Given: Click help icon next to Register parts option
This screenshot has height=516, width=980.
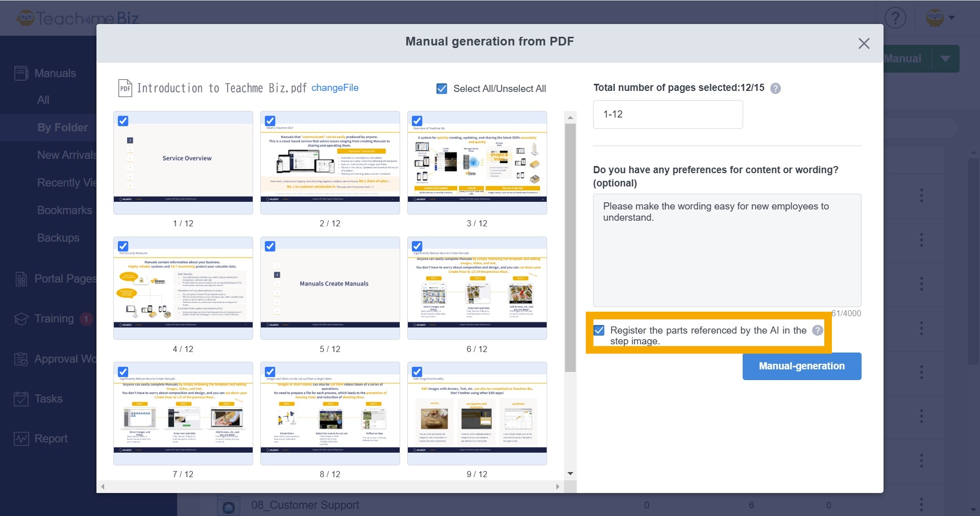Looking at the screenshot, I should point(817,331).
